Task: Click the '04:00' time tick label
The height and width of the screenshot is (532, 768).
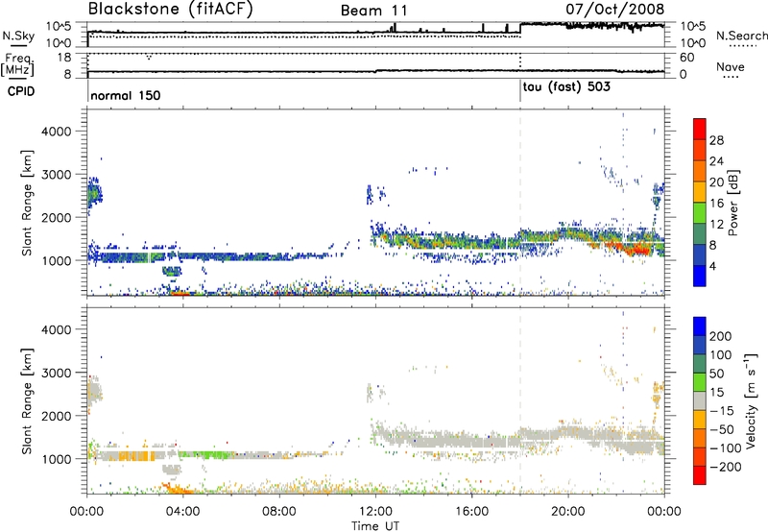Action: (182, 512)
